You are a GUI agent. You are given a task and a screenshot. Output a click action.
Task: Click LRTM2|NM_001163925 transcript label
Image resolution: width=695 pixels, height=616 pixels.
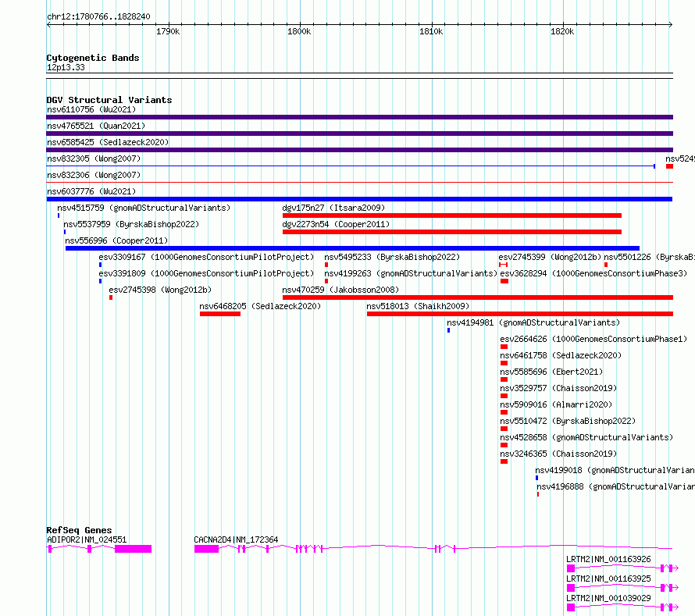[x=608, y=579]
